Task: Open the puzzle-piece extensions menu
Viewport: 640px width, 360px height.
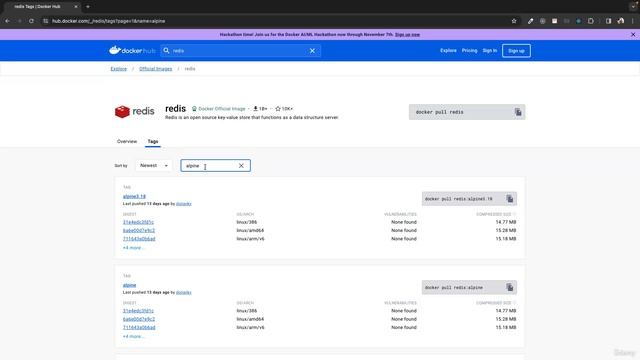Action: coord(591,21)
